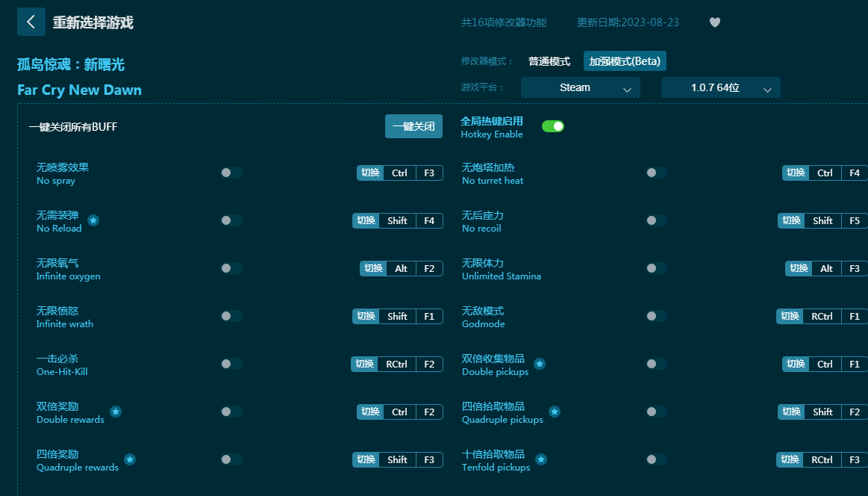Click star badge next to Quadruple pickups
This screenshot has height=496, width=868.
point(555,412)
